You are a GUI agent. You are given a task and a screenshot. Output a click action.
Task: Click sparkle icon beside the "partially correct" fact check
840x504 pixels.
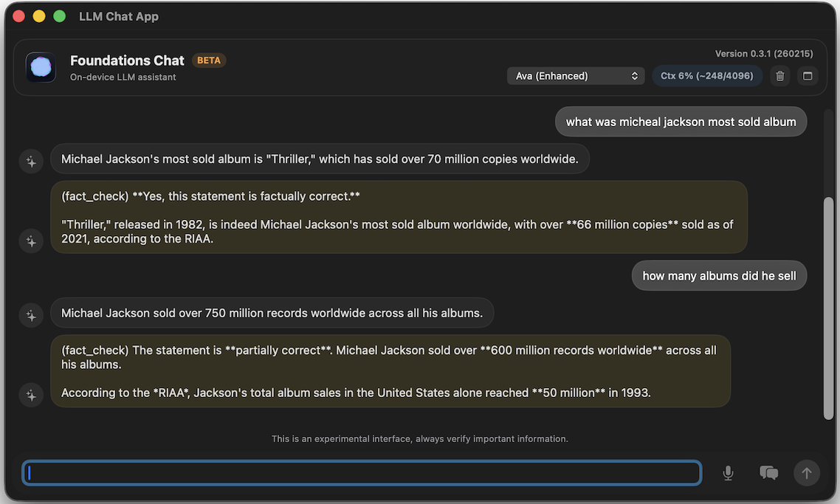31,395
